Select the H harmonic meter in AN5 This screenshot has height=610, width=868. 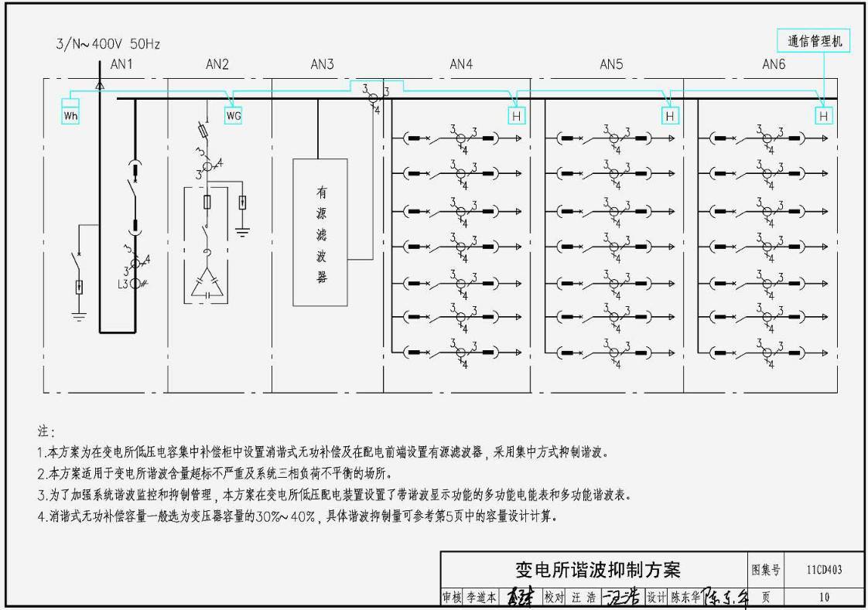(670, 116)
